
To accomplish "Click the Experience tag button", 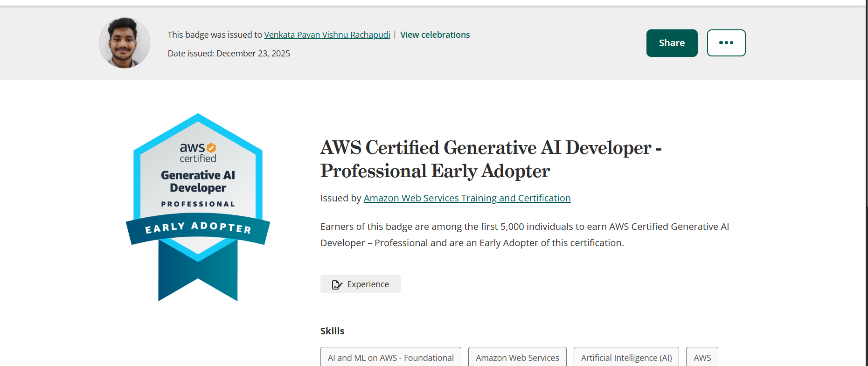I will coord(361,284).
